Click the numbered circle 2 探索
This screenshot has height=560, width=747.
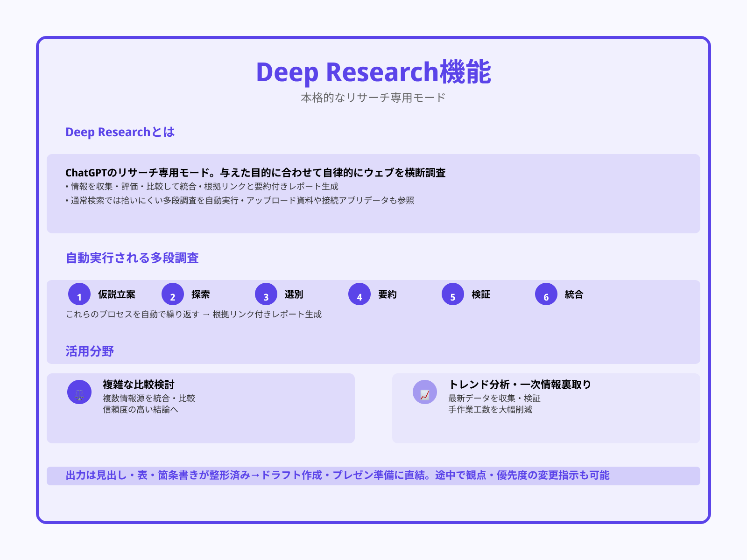pos(172,294)
